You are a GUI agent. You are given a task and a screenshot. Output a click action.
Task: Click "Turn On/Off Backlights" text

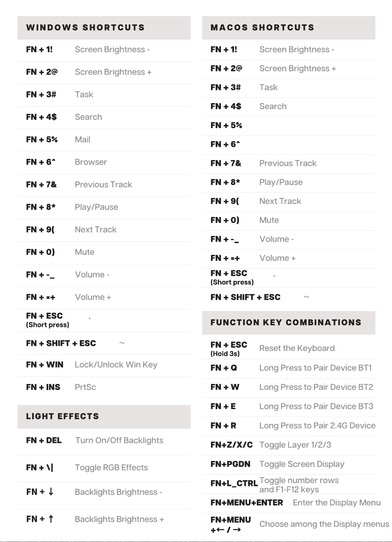(x=119, y=440)
